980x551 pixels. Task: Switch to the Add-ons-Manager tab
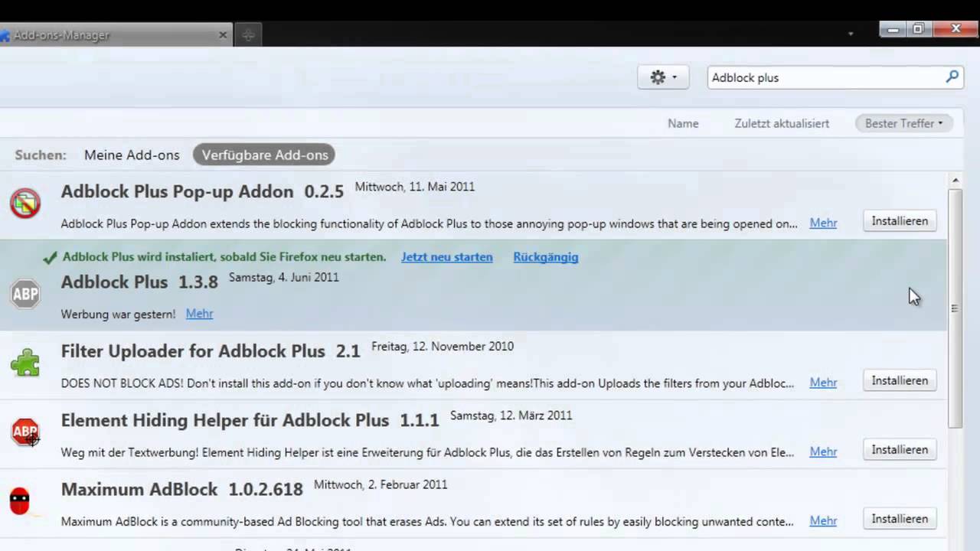point(115,34)
